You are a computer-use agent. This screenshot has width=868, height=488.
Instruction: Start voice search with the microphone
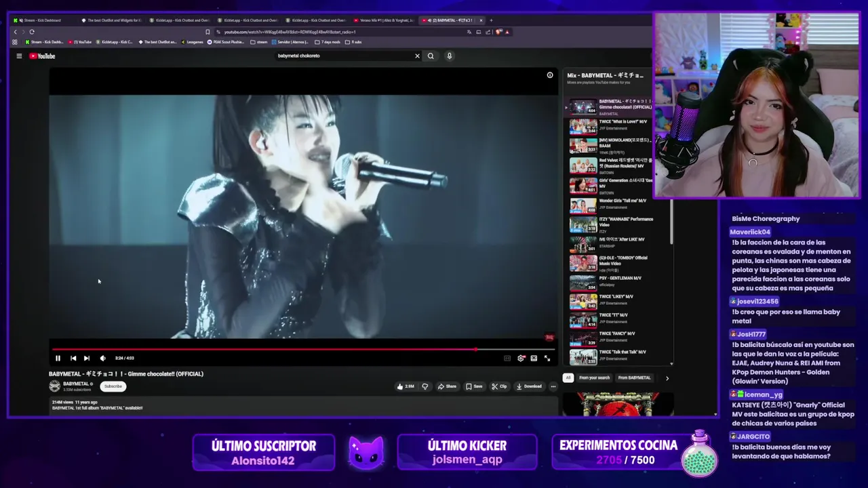[x=449, y=56]
